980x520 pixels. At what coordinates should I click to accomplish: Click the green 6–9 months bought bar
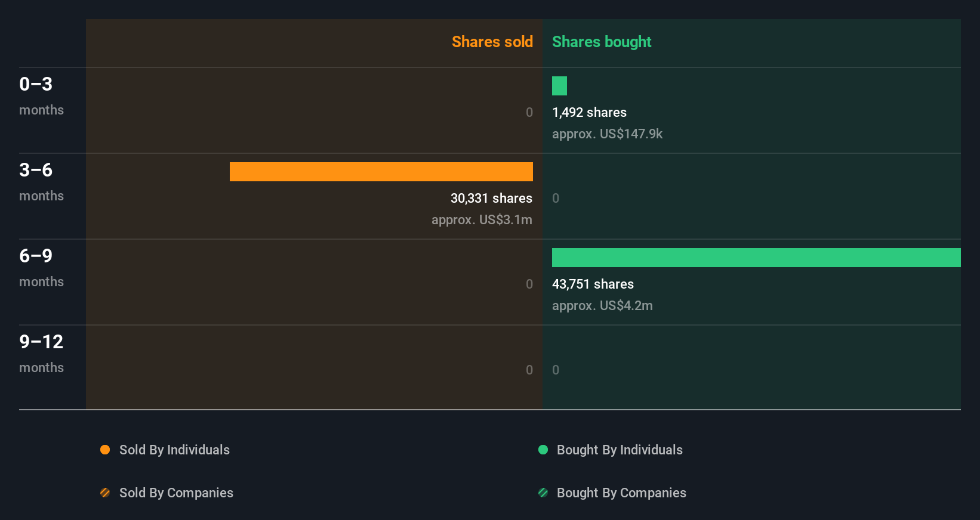point(756,258)
